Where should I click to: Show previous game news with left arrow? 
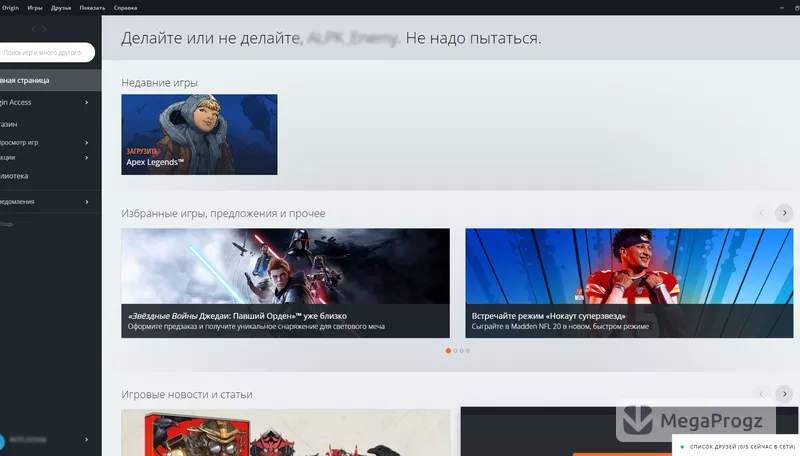(761, 394)
